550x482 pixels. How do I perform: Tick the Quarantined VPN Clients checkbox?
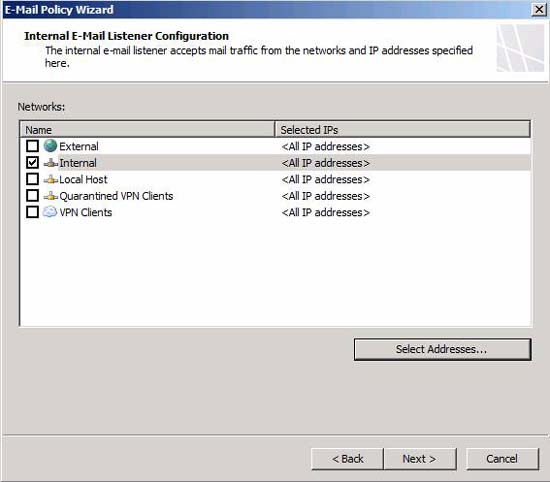tap(32, 195)
